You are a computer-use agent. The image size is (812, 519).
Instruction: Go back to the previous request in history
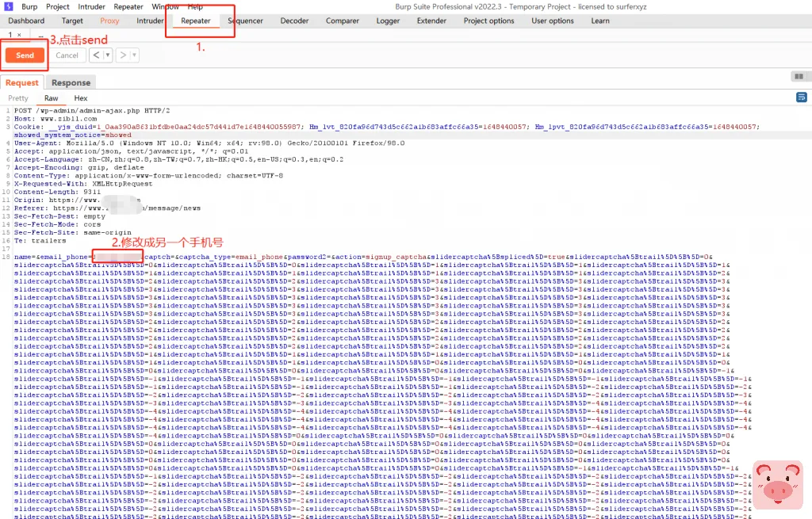(96, 55)
